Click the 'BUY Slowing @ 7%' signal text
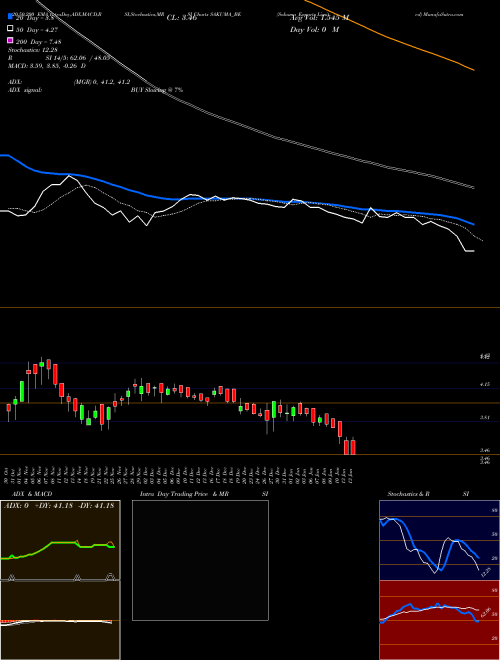Viewport: 500px width, 660px height. [x=157, y=90]
